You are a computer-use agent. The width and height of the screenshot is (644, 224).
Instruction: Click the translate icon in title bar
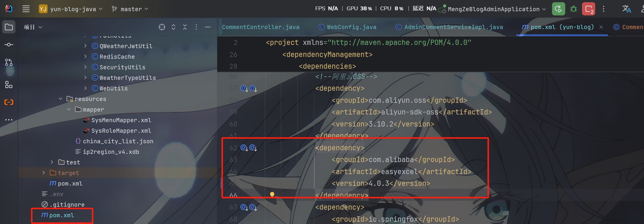click(x=626, y=9)
